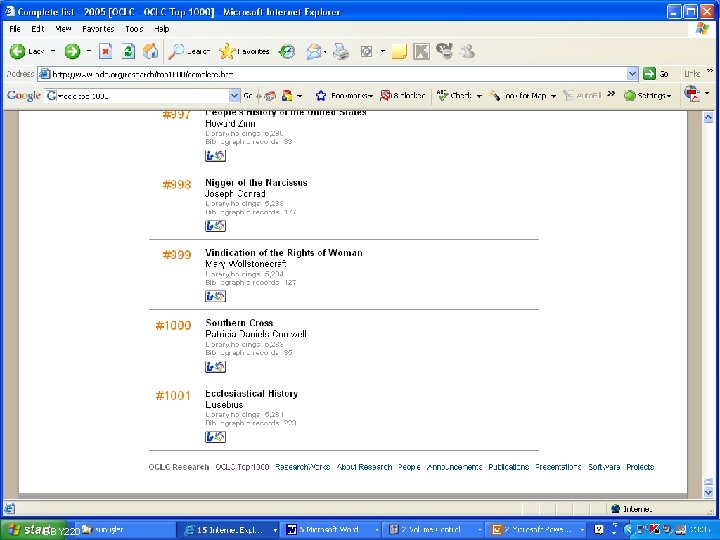Open the View menu

click(x=63, y=29)
